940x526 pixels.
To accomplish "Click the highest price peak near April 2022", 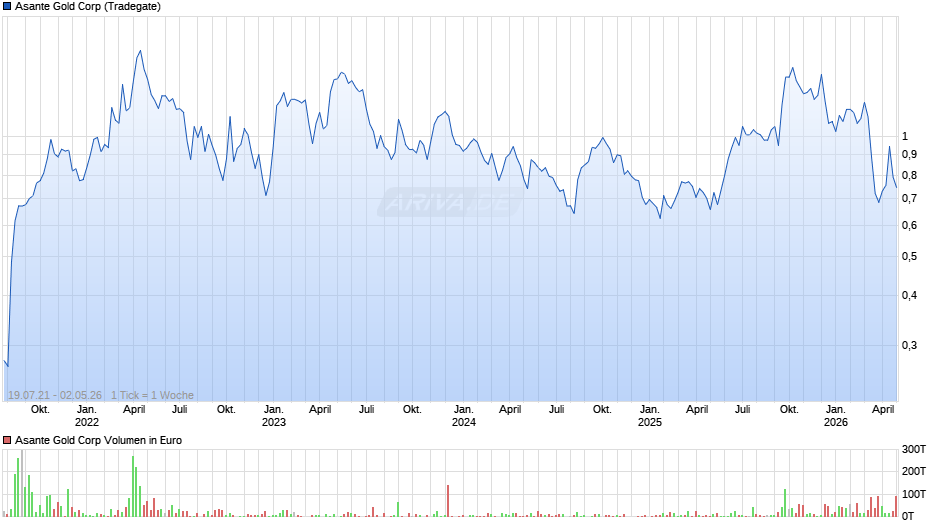I will [x=140, y=51].
